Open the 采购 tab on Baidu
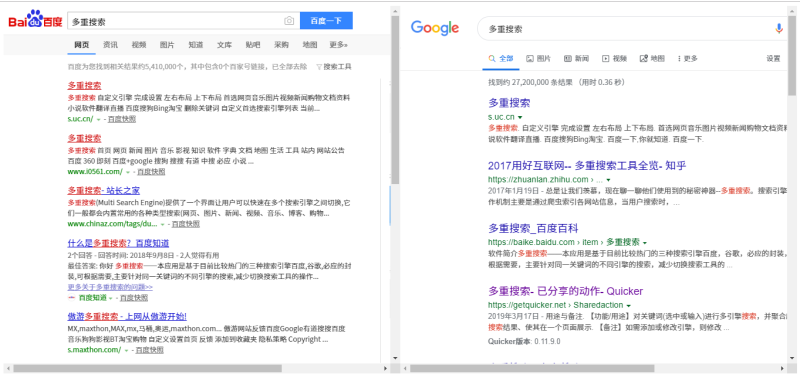The image size is (800, 374). click(x=281, y=45)
